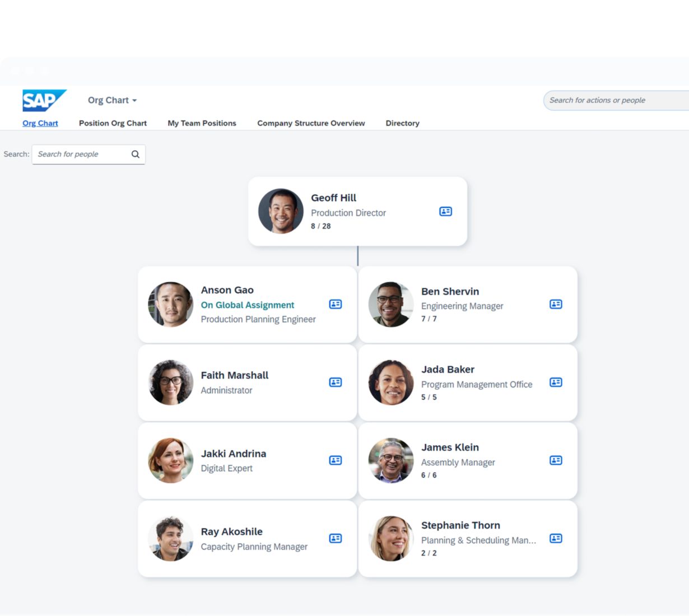Click Geoff Hill's profile photo

tap(281, 211)
